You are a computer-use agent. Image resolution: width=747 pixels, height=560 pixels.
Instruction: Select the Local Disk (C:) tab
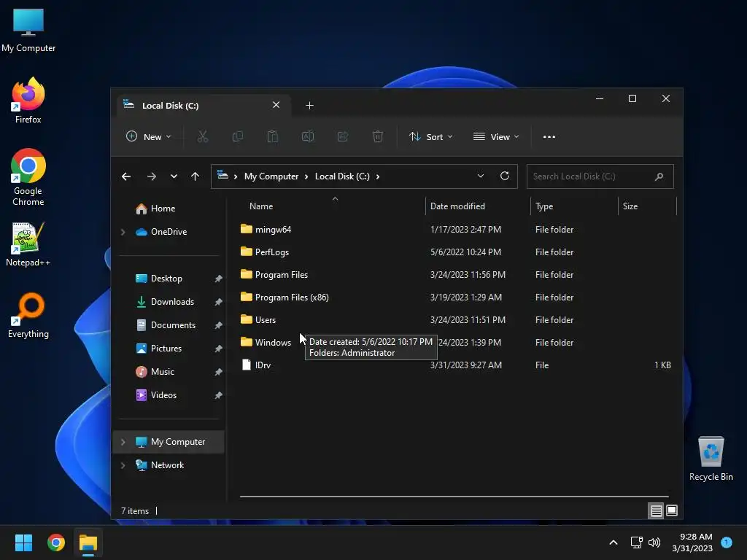(203, 105)
